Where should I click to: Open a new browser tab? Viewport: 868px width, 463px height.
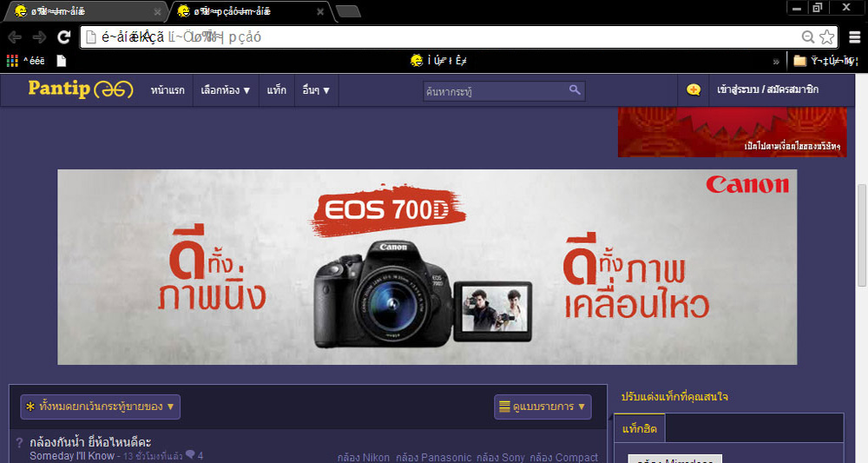click(348, 11)
